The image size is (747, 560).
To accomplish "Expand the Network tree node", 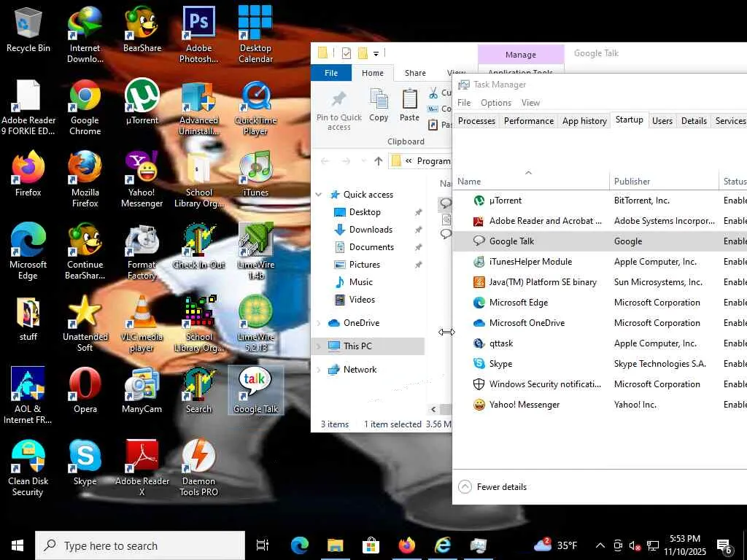I will point(319,370).
